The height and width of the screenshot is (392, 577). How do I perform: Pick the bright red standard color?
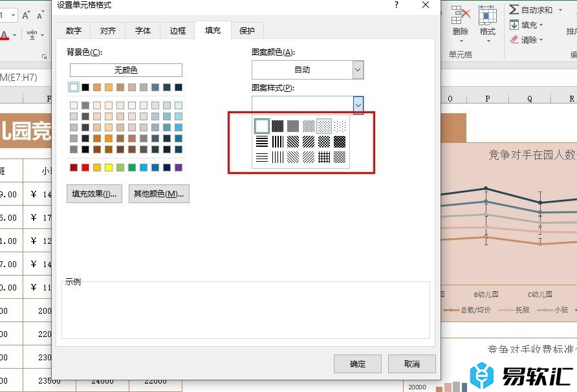(x=85, y=168)
